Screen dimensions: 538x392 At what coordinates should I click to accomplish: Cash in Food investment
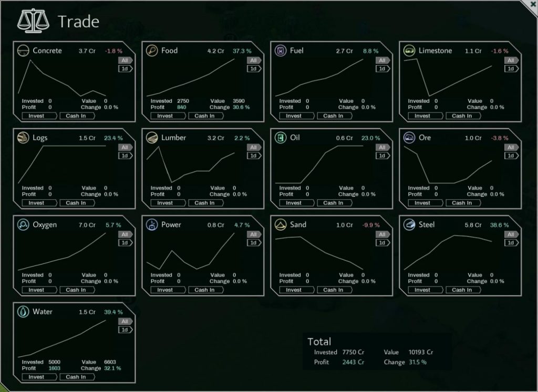click(x=204, y=116)
